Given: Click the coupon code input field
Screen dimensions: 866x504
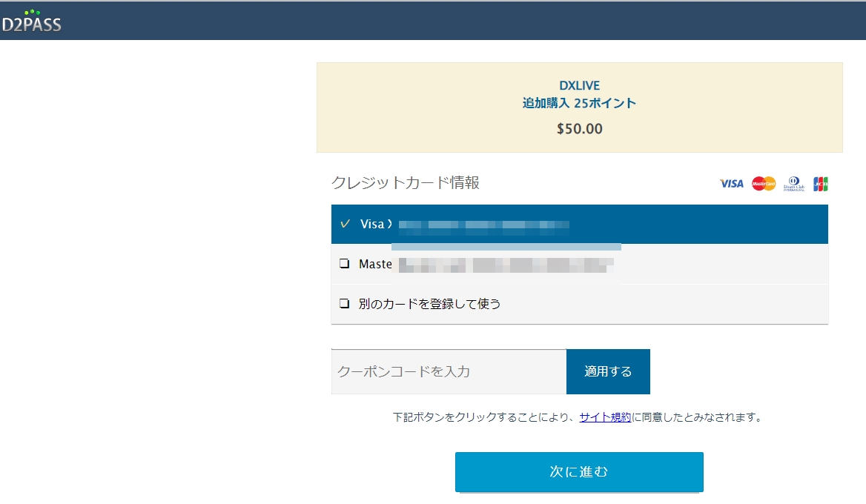Looking at the screenshot, I should [445, 371].
